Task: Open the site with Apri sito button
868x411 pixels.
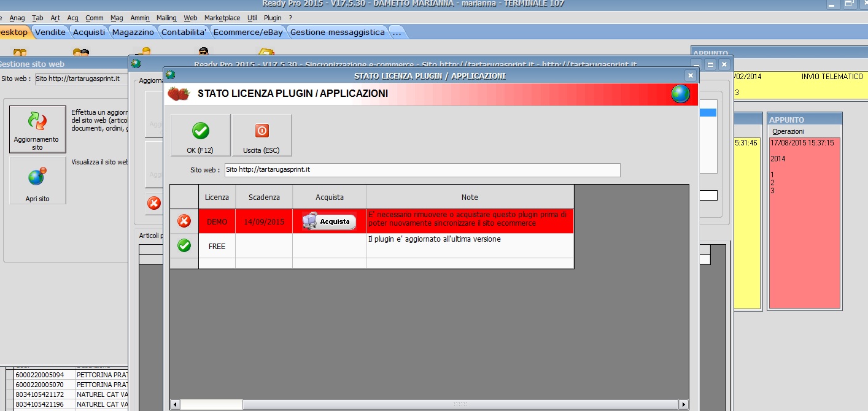Action: tap(37, 180)
